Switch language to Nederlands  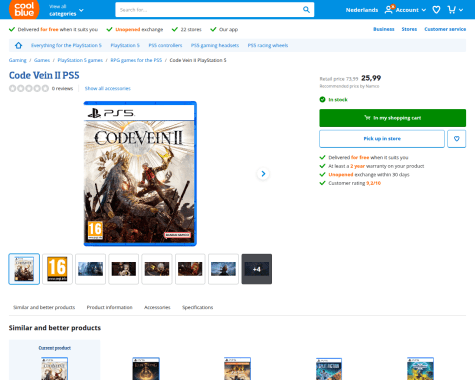(362, 10)
